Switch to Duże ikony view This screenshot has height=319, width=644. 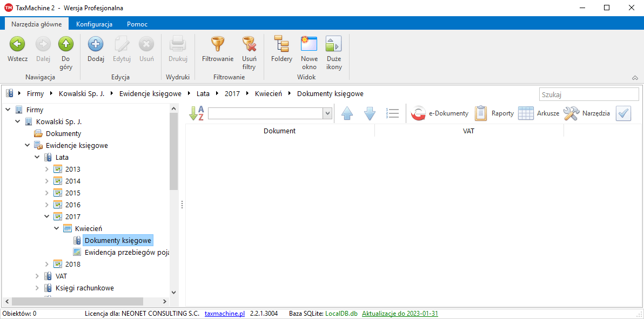[x=333, y=45]
